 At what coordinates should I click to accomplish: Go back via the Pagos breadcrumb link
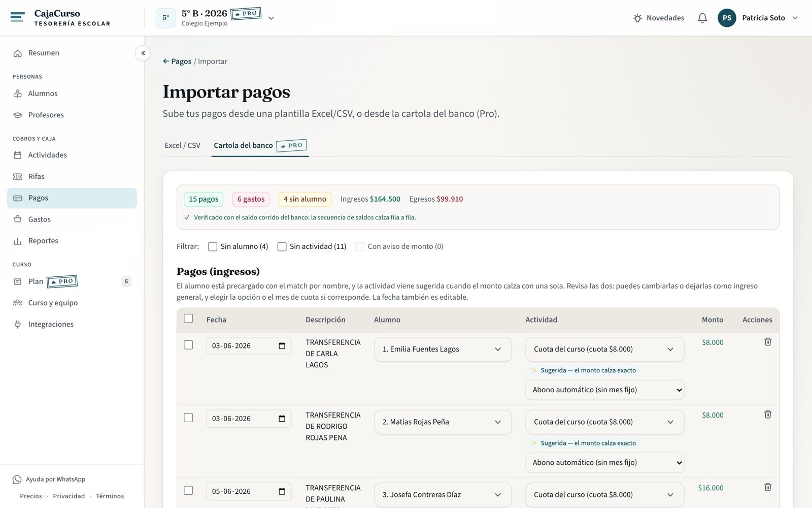point(177,61)
